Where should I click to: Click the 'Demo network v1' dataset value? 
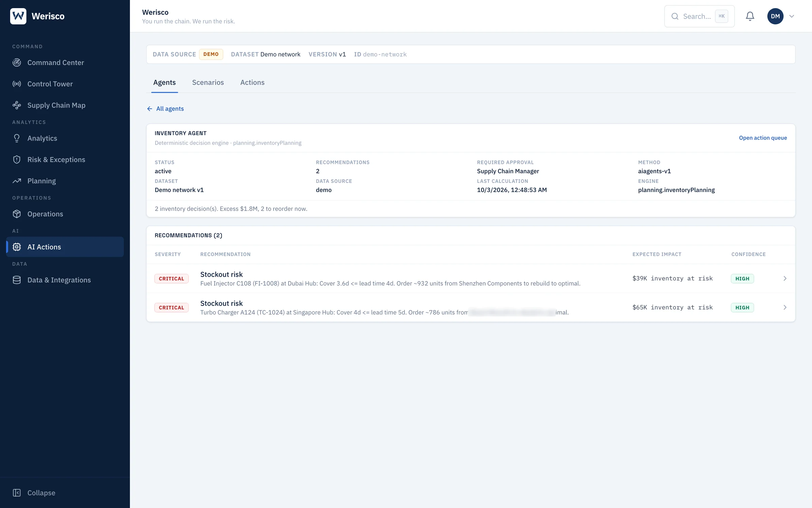click(x=179, y=190)
